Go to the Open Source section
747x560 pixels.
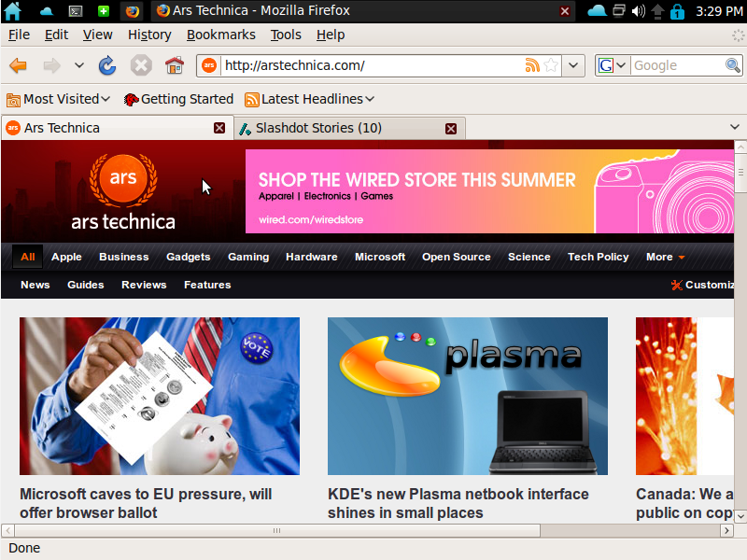coord(456,258)
